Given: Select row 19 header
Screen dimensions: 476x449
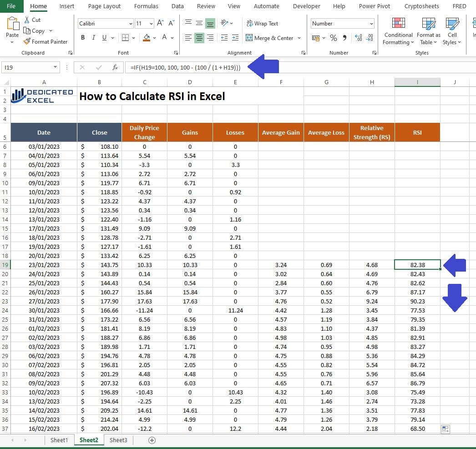Looking at the screenshot, I should tap(5, 265).
